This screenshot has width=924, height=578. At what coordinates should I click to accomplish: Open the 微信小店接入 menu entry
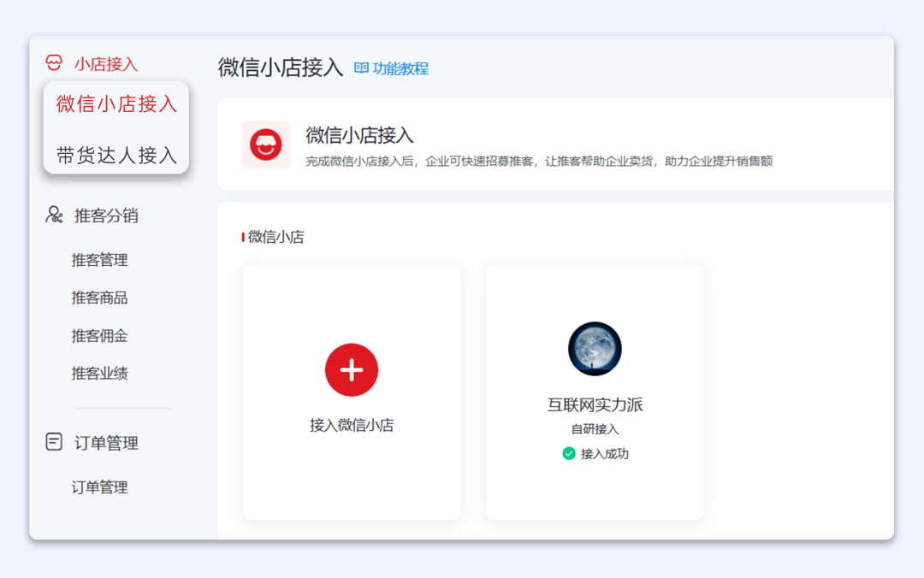click(115, 103)
